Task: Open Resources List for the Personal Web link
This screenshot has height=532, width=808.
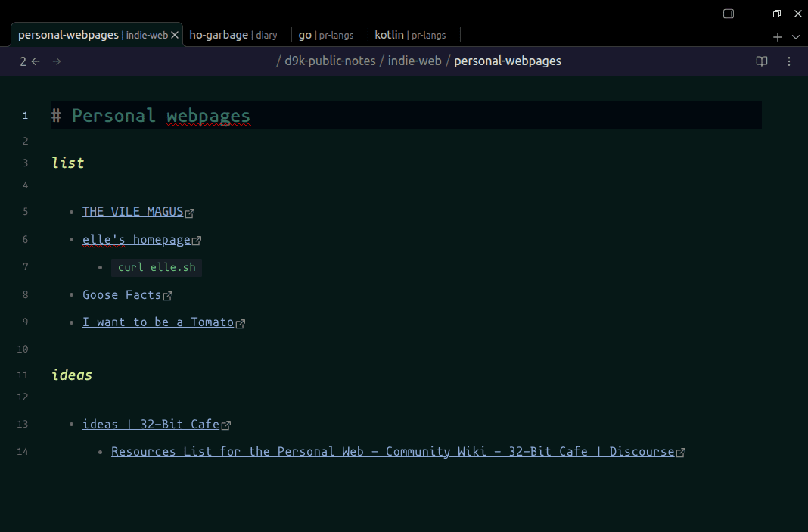Action: pos(393,452)
